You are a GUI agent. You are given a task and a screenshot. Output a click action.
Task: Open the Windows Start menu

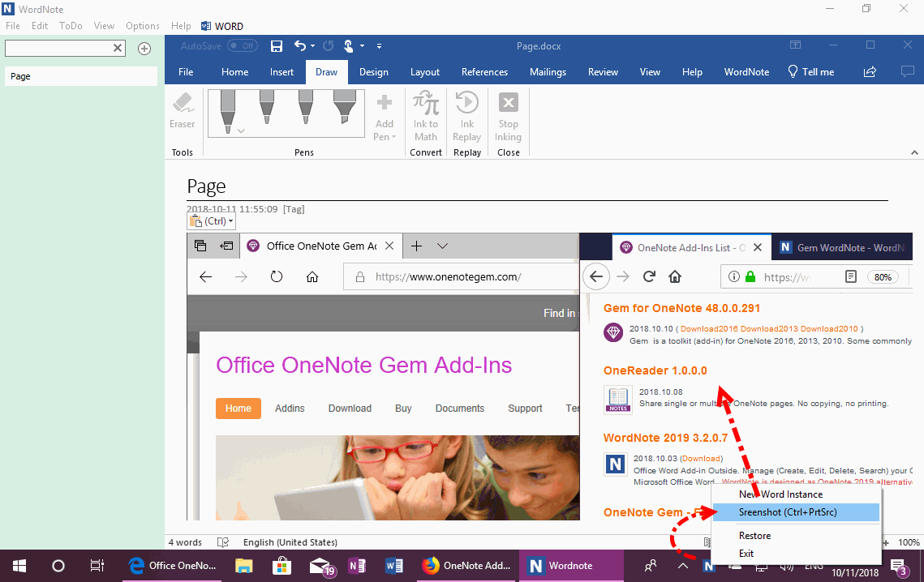(19, 566)
